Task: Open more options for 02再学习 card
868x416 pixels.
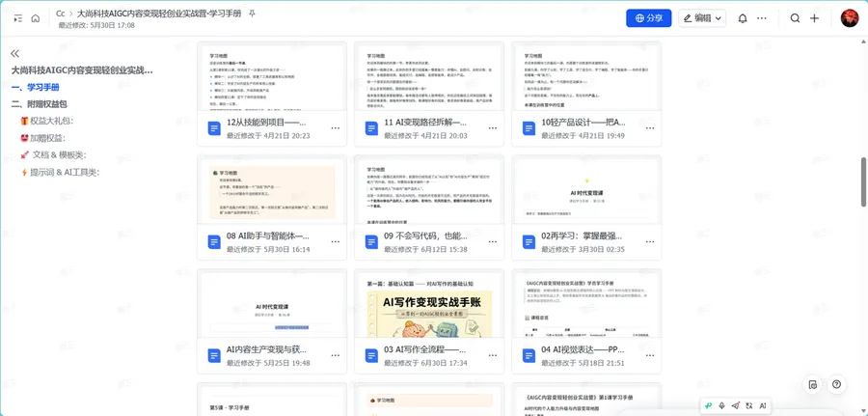Action: [x=650, y=241]
